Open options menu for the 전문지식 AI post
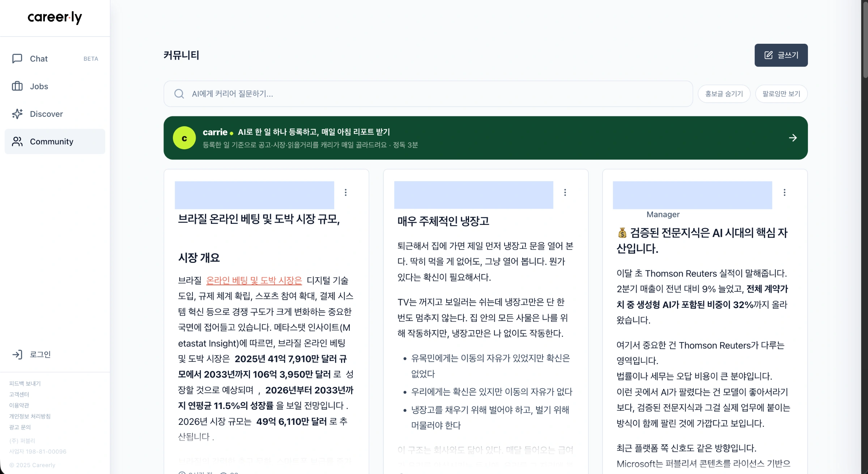 [x=784, y=192]
